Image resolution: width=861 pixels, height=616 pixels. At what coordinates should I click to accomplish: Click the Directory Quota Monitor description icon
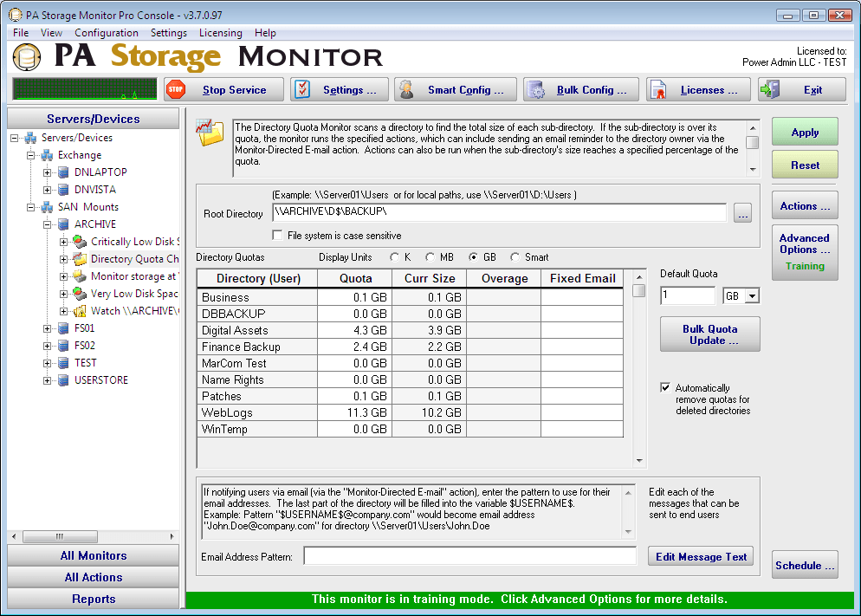(x=210, y=133)
